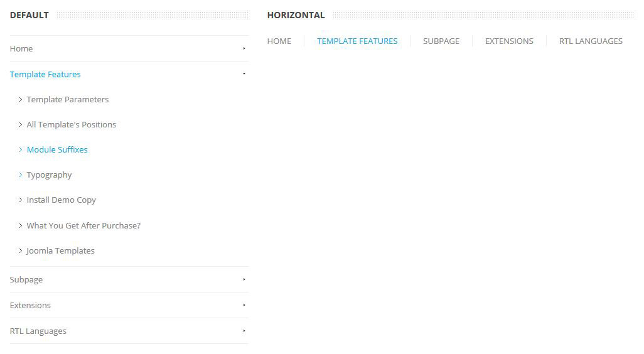This screenshot has height=354, width=644.
Task: Collapse the Template Features arrow
Action: point(244,74)
